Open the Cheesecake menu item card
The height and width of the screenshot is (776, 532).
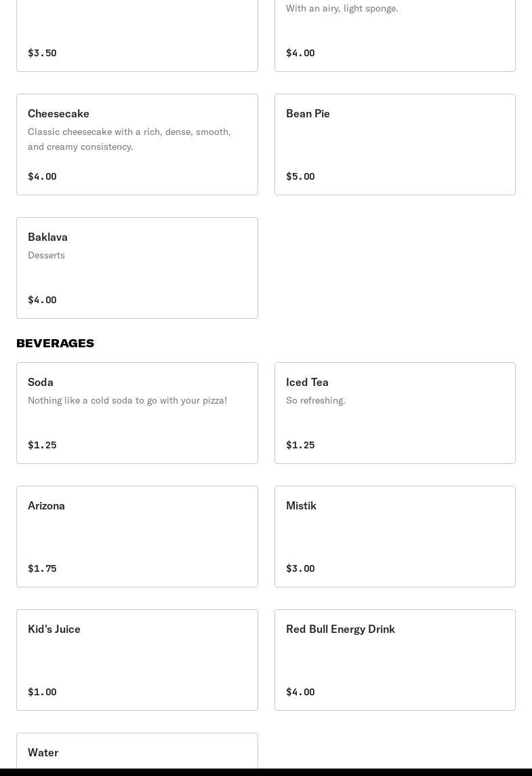pos(137,144)
